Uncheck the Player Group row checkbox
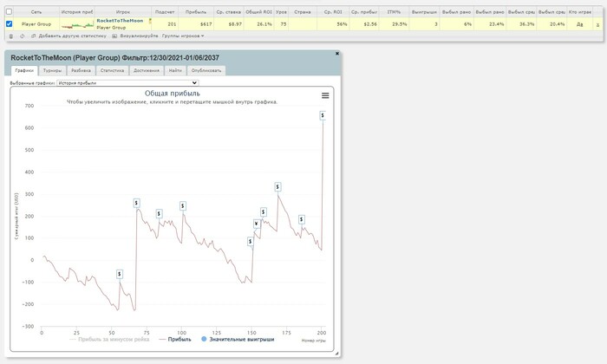Screen dimensions: 607x364 (9, 24)
